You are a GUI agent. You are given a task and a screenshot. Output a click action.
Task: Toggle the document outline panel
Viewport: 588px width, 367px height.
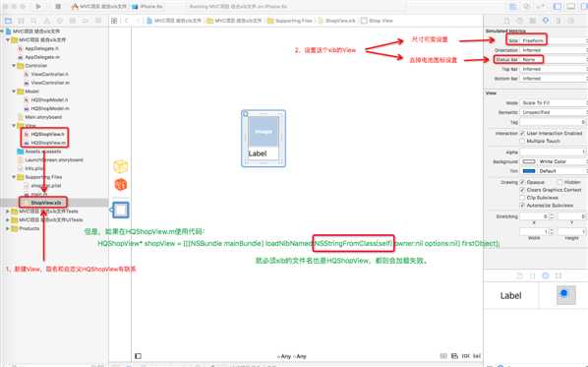point(138,356)
